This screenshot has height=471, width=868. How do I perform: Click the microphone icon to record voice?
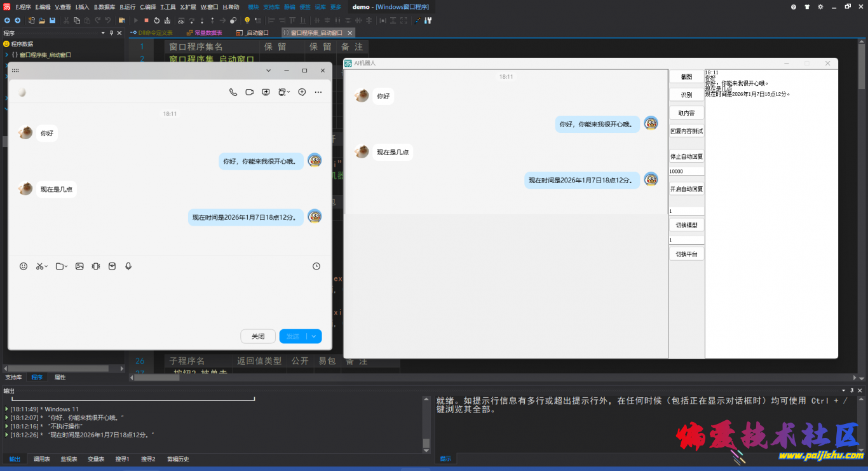click(x=128, y=266)
